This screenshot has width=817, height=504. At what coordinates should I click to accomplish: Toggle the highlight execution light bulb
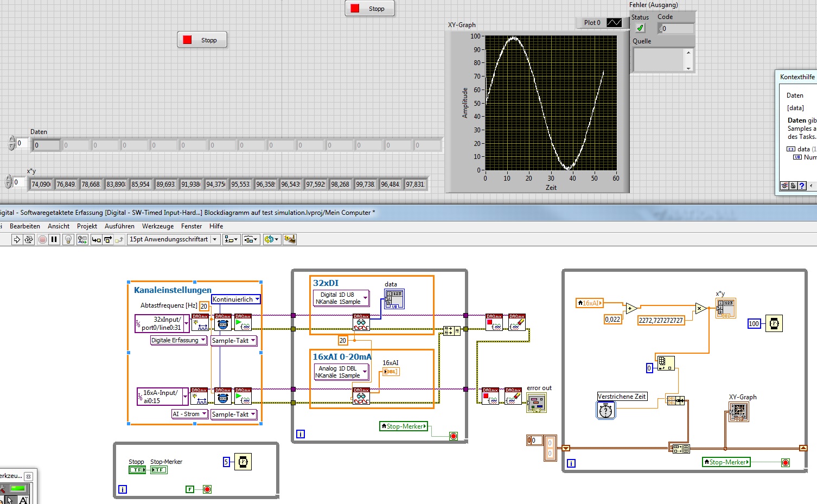click(x=68, y=239)
